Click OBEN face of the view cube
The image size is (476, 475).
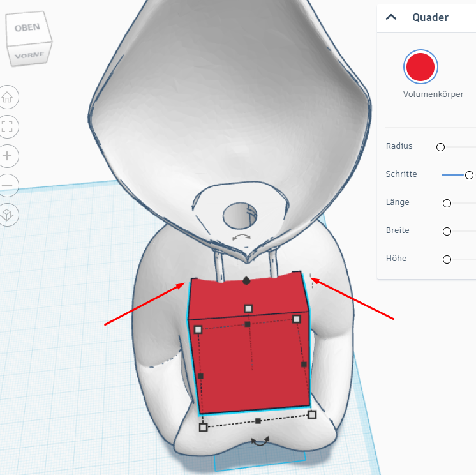click(x=27, y=27)
